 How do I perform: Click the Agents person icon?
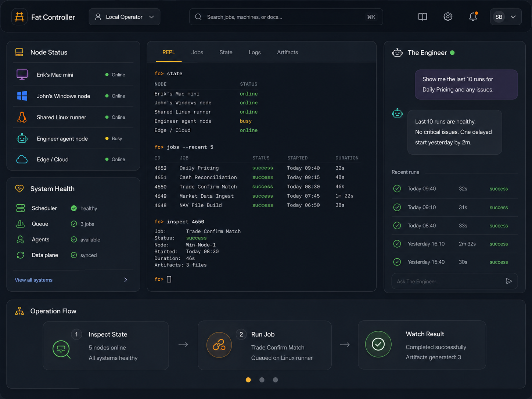21,240
